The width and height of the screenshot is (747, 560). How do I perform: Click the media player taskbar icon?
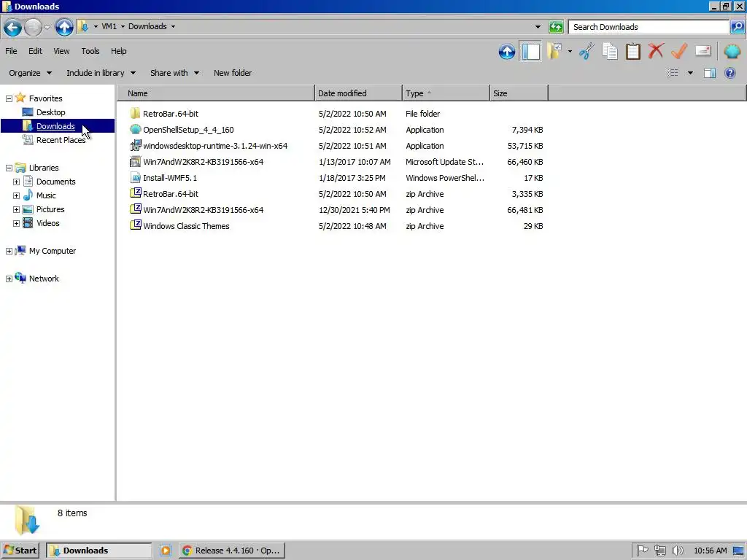point(166,551)
